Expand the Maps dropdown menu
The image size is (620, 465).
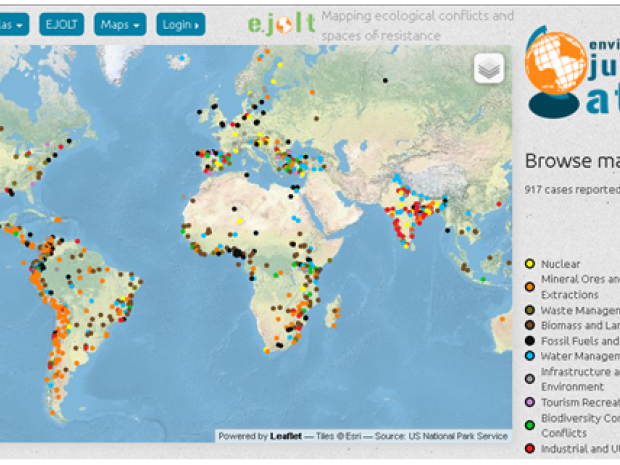coord(122,24)
